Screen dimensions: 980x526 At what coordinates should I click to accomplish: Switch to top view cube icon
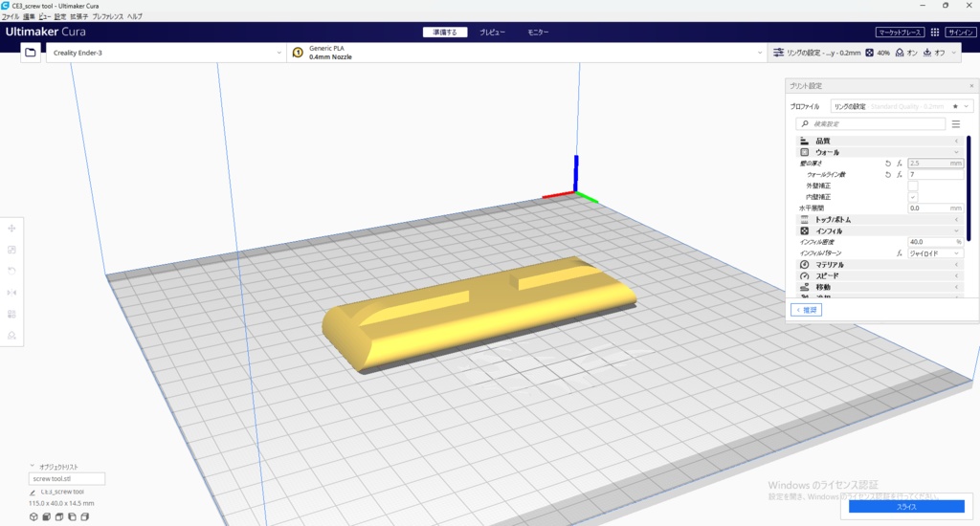pyautogui.click(x=59, y=516)
